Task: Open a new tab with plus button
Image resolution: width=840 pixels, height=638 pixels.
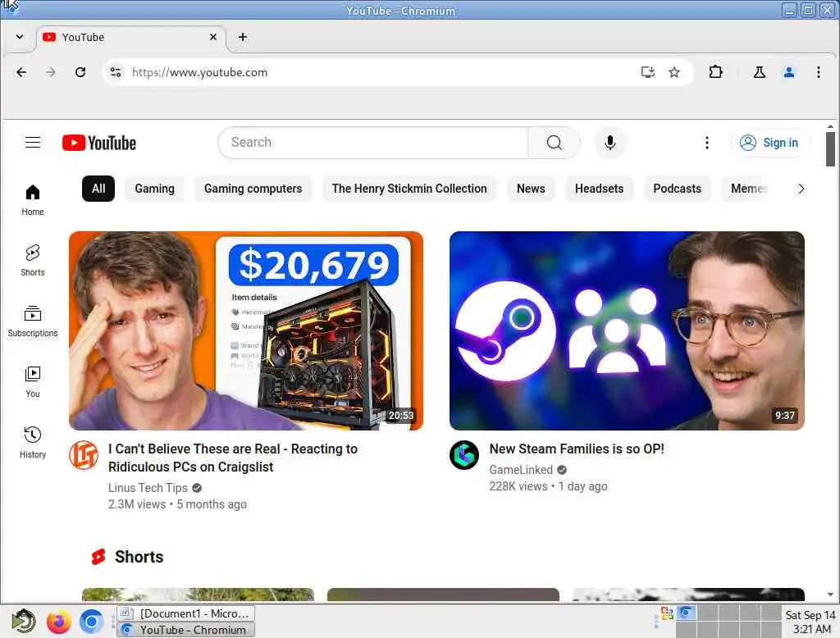Action: tap(243, 37)
